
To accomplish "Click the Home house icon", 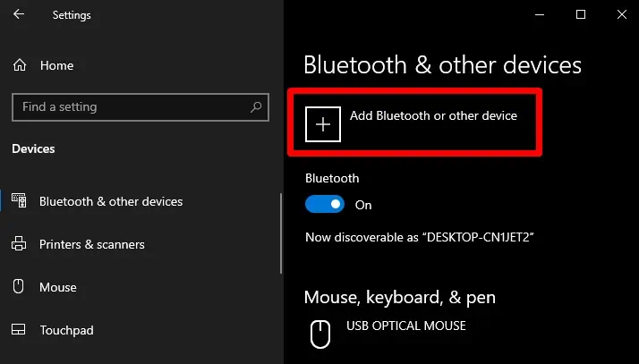I will [19, 65].
